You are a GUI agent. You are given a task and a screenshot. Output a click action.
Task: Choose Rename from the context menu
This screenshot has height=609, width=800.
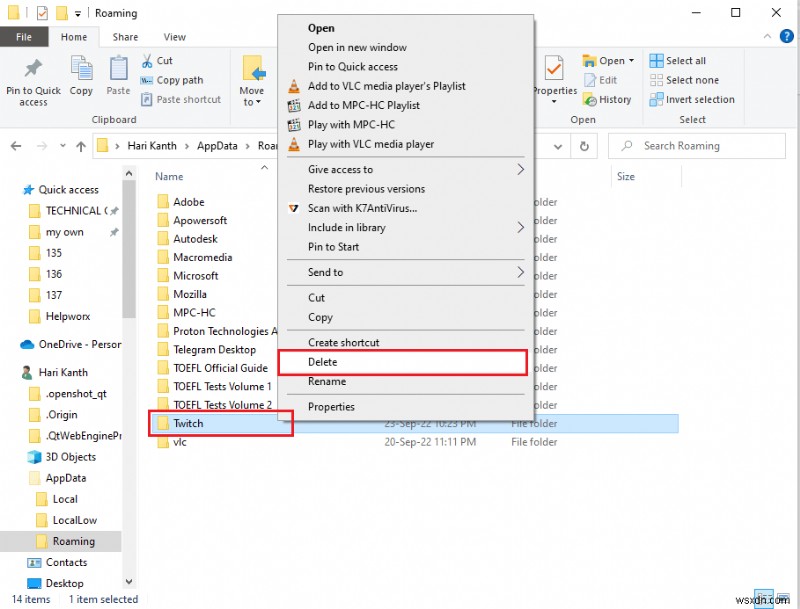(x=327, y=381)
